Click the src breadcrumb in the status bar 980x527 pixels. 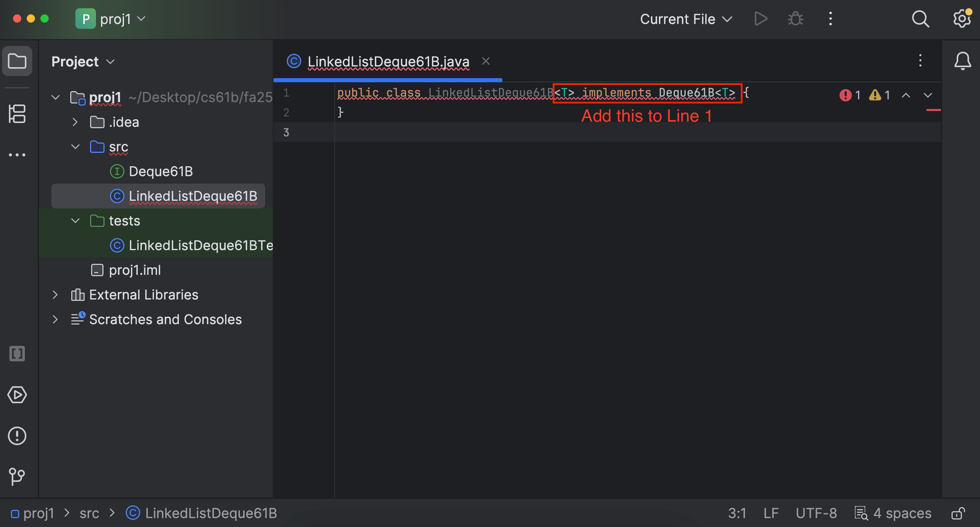click(x=89, y=513)
